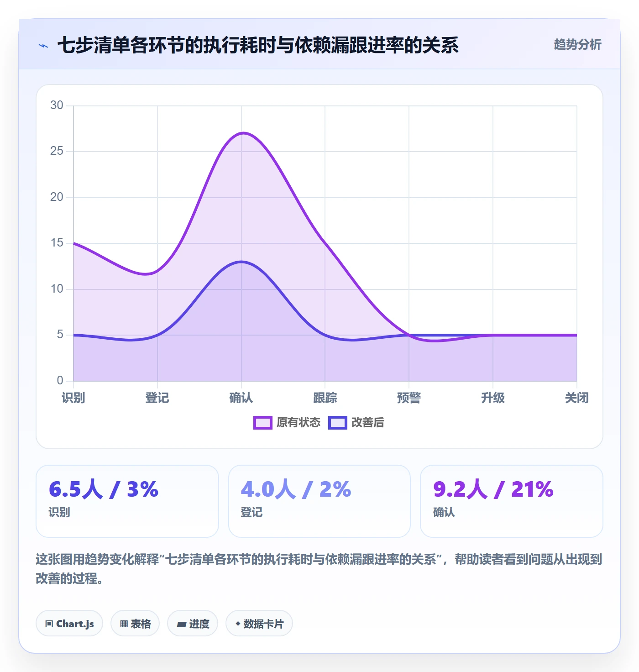639x672 pixels.
Task: Click the 4.0人 / 2% stat value
Action: pyautogui.click(x=296, y=489)
